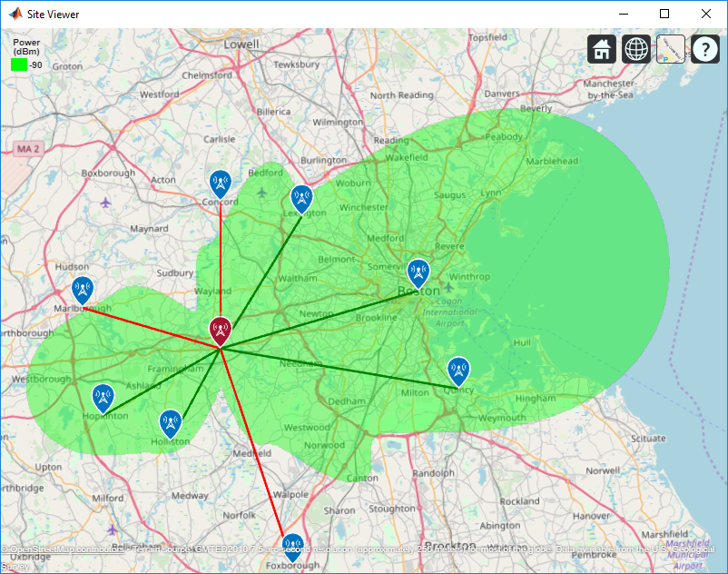728x574 pixels.
Task: Click the Home view button
Action: coord(601,49)
